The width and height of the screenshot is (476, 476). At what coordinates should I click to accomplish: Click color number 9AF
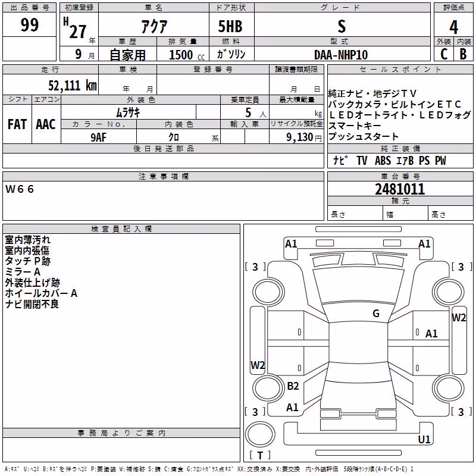pos(99,137)
